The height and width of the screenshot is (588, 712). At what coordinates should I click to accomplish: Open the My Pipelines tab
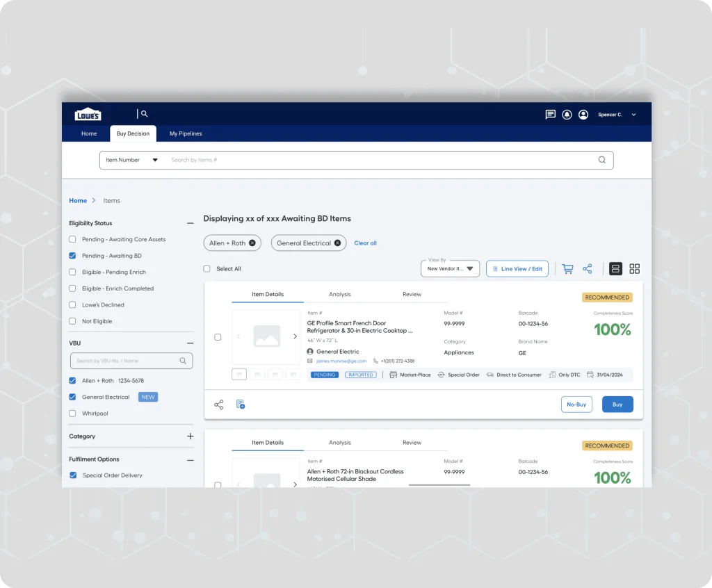(186, 133)
